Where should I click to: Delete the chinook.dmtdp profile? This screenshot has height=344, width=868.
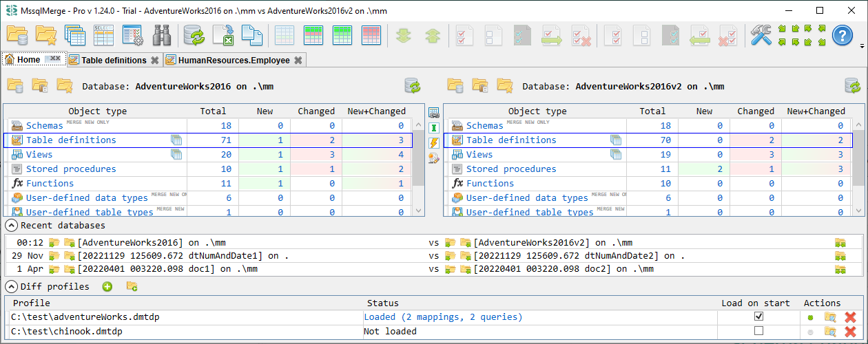[x=850, y=332]
